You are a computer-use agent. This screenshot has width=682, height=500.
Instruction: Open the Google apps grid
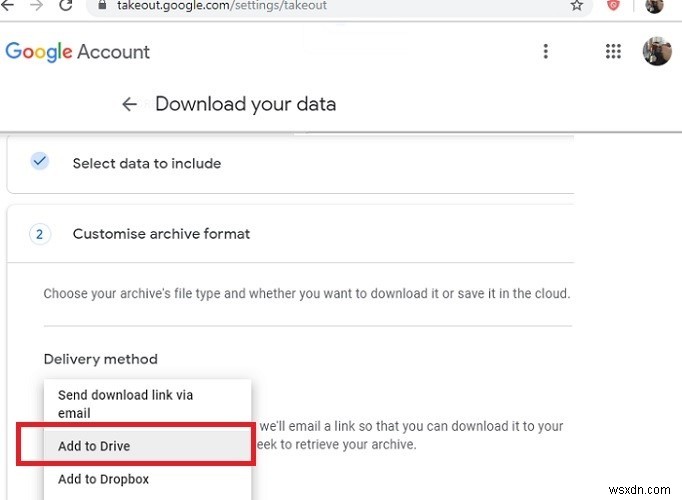tap(613, 51)
